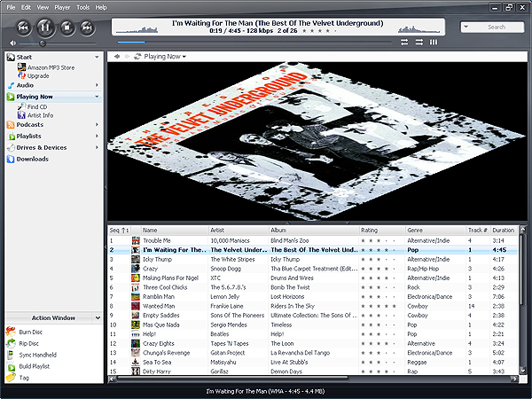
Task: Toggle shuffle mode
Action: 419,42
